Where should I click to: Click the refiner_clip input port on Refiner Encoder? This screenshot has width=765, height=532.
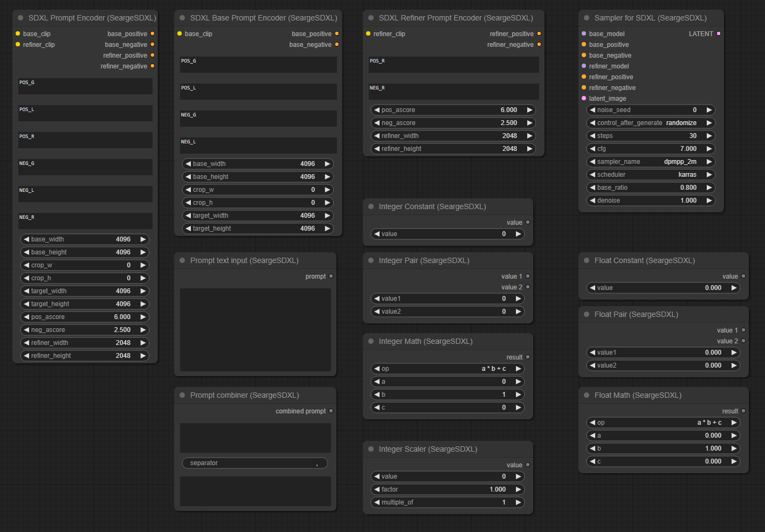[368, 33]
